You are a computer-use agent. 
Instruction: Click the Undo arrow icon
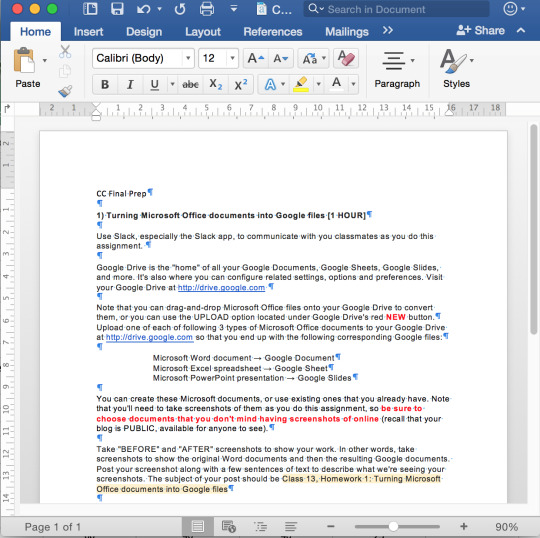click(x=143, y=9)
